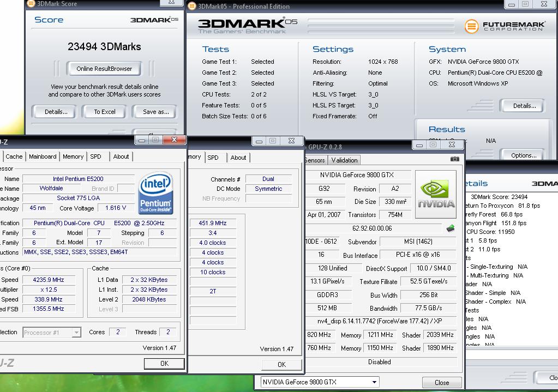This screenshot has height=392, width=558.
Task: Click the GPU memory clock 1211 MHz field
Action: [380, 335]
